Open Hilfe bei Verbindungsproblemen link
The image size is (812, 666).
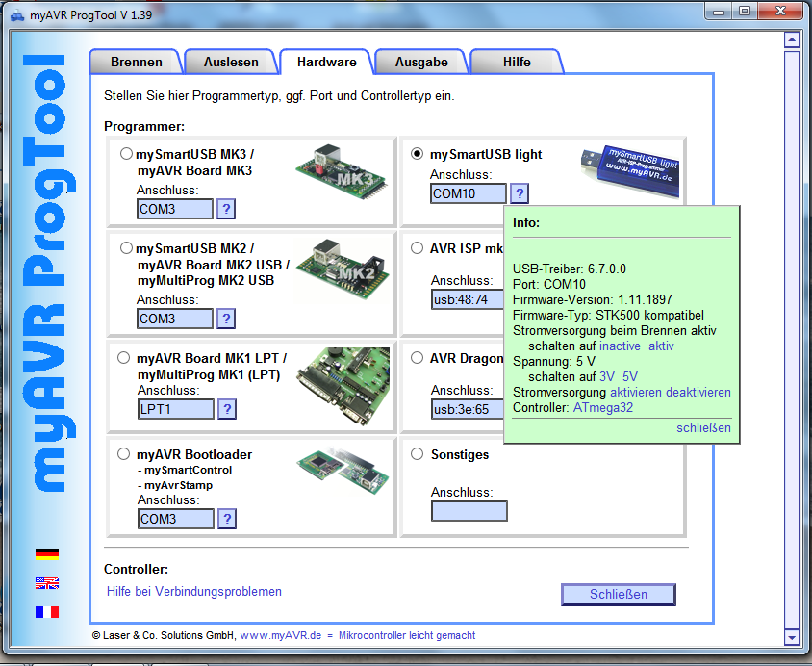coord(194,592)
